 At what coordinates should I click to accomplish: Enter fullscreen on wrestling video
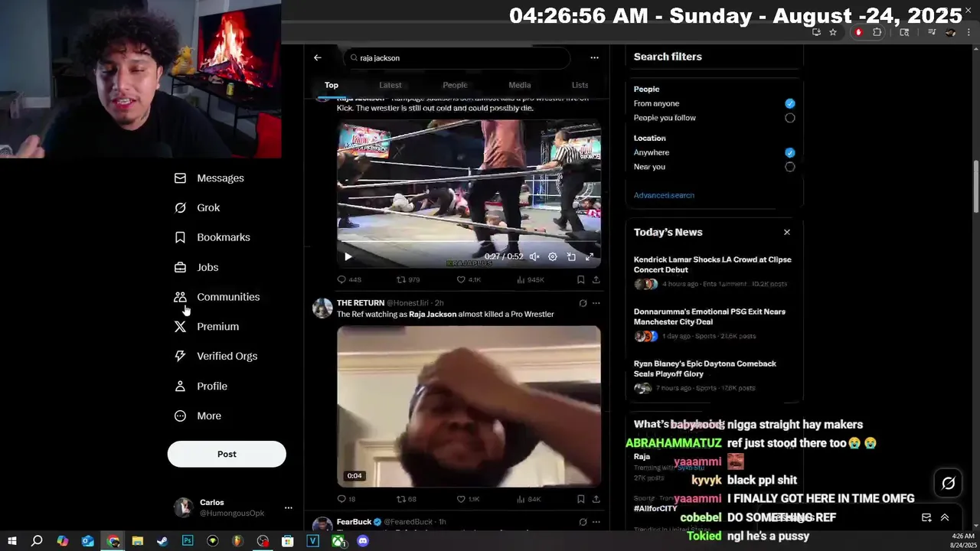(590, 257)
